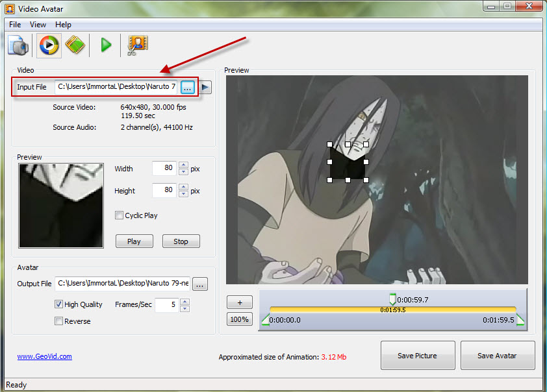Click the Input File path field
Viewport: 547px width, 392px height.
coord(116,87)
